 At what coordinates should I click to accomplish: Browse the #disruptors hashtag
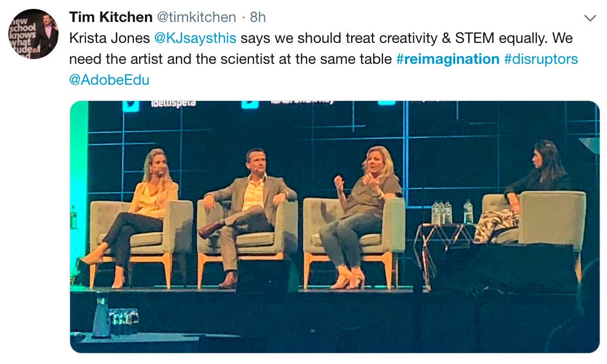point(541,59)
